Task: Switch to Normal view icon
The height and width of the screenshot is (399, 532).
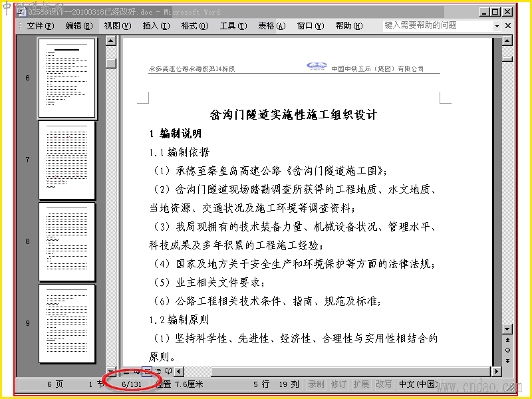Action: [126, 372]
